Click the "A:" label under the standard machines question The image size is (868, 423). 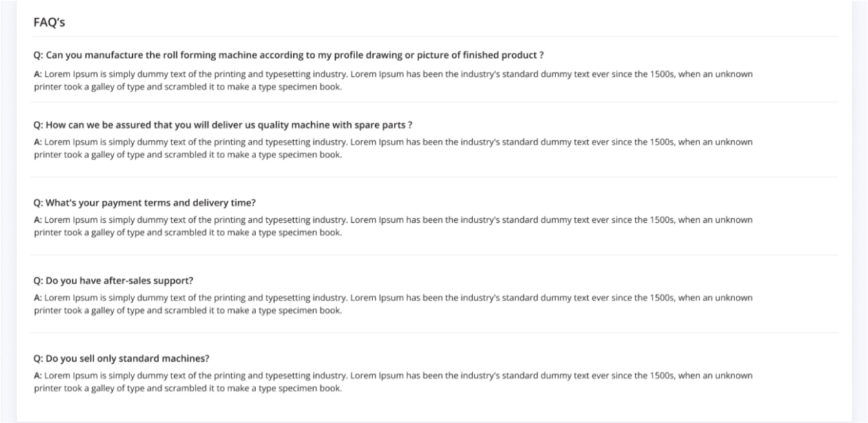(x=38, y=376)
